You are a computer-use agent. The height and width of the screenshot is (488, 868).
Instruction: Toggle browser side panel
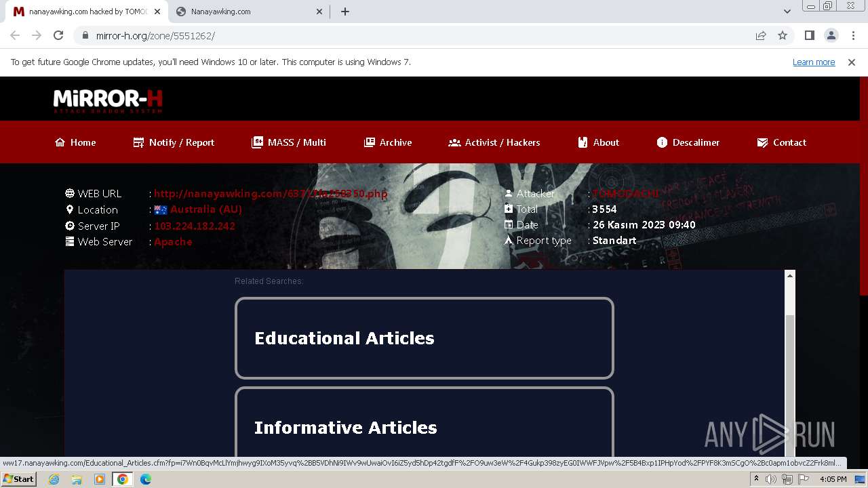809,35
